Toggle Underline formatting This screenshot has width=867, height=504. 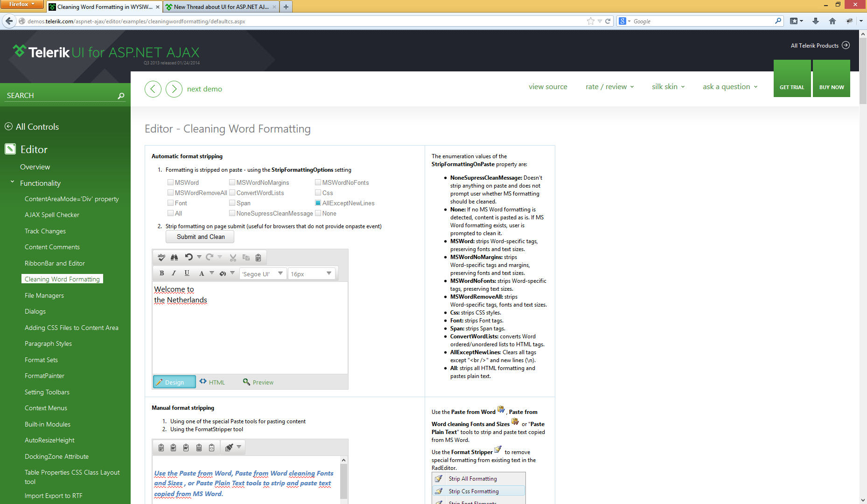click(x=187, y=273)
